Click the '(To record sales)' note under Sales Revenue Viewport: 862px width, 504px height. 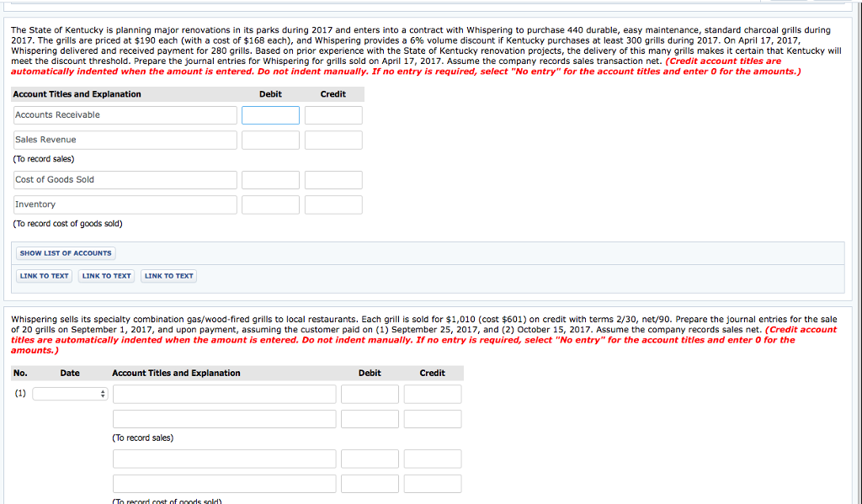click(x=44, y=159)
